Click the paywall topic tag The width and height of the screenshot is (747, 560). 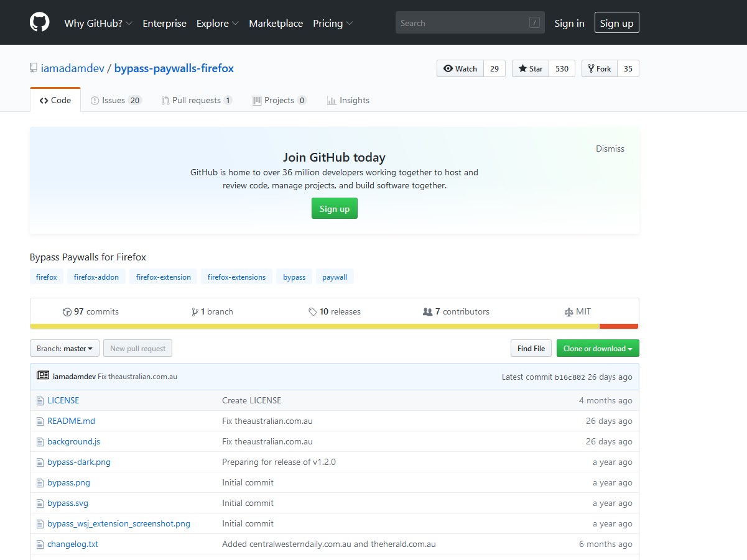[x=335, y=277]
